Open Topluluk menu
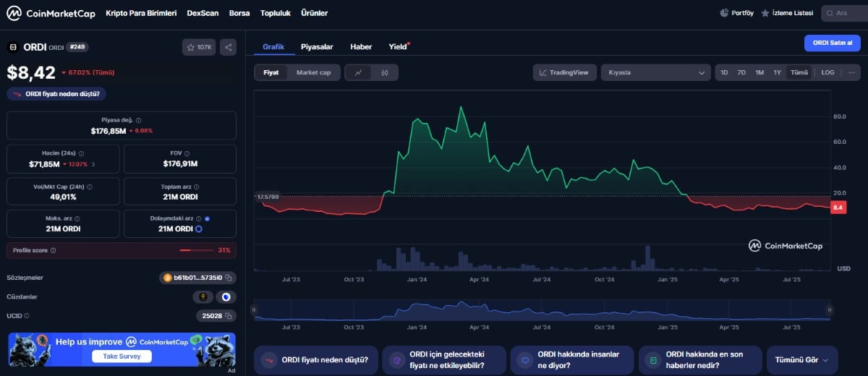This screenshot has width=868, height=376. 276,13
